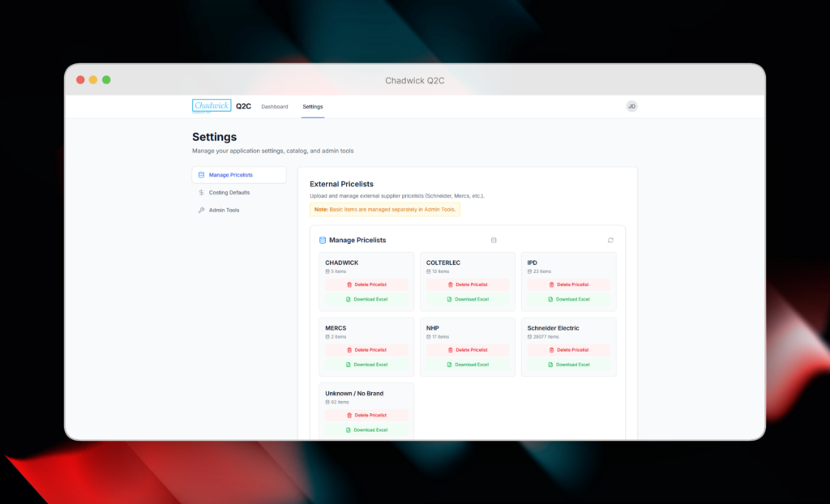Download Excel for Schneider Electric

tap(568, 365)
